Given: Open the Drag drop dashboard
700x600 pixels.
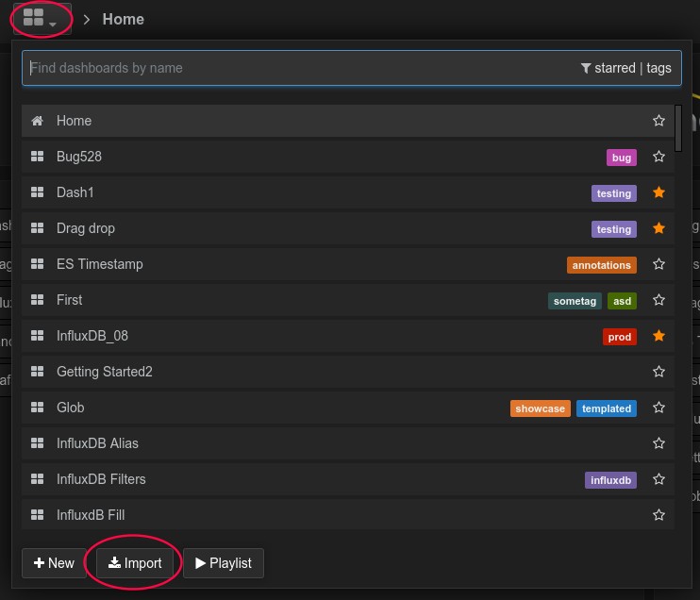Looking at the screenshot, I should [86, 228].
